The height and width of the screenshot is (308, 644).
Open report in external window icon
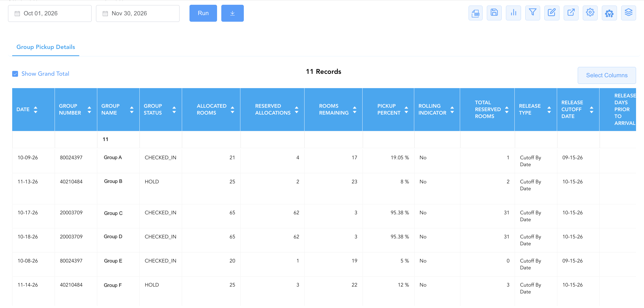(x=571, y=13)
